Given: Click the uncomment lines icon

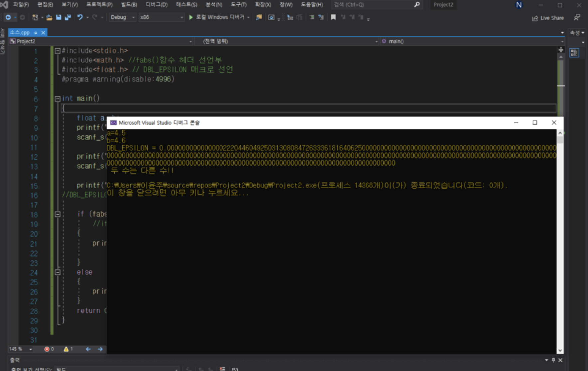Looking at the screenshot, I should pyautogui.click(x=321, y=17).
